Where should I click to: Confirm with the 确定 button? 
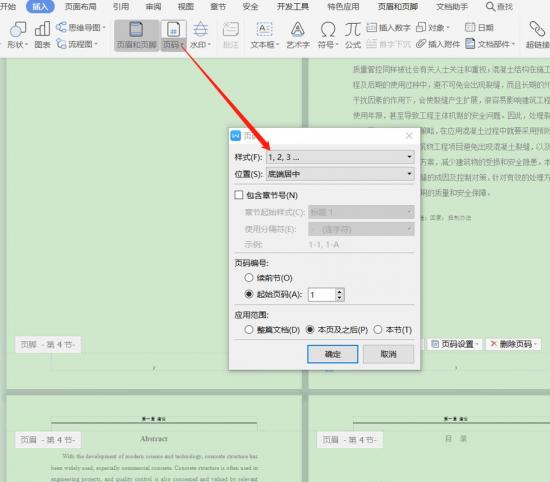pyautogui.click(x=333, y=354)
